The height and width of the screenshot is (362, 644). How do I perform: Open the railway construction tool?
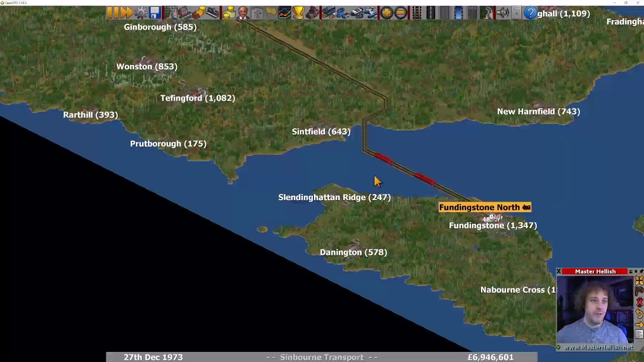pos(417,13)
